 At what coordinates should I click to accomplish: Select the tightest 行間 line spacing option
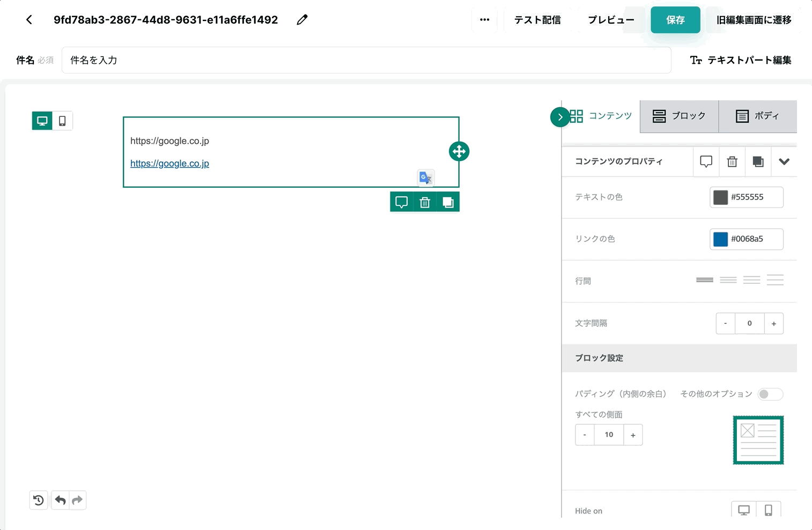point(705,280)
